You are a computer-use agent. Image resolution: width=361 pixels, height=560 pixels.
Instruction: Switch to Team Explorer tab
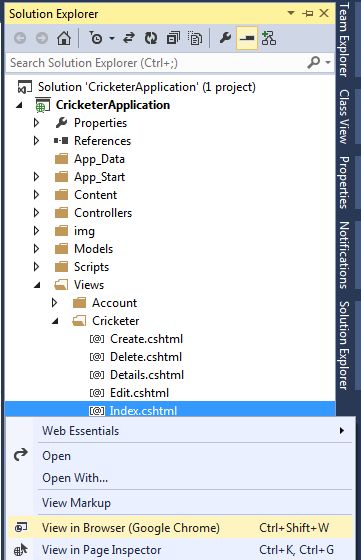tap(344, 39)
